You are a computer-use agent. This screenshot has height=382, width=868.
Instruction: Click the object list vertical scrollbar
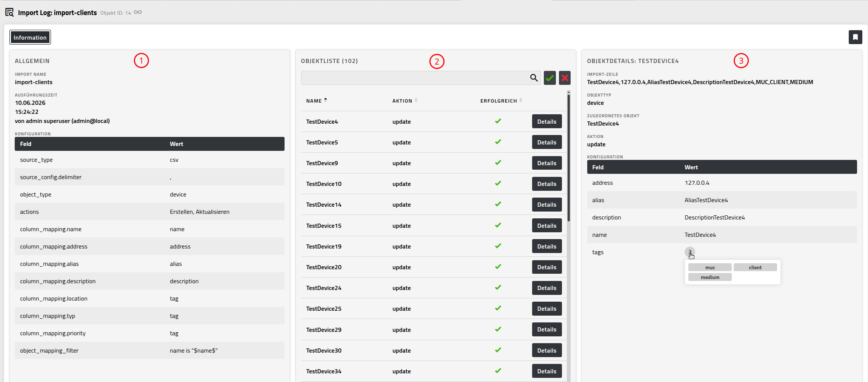(x=568, y=156)
